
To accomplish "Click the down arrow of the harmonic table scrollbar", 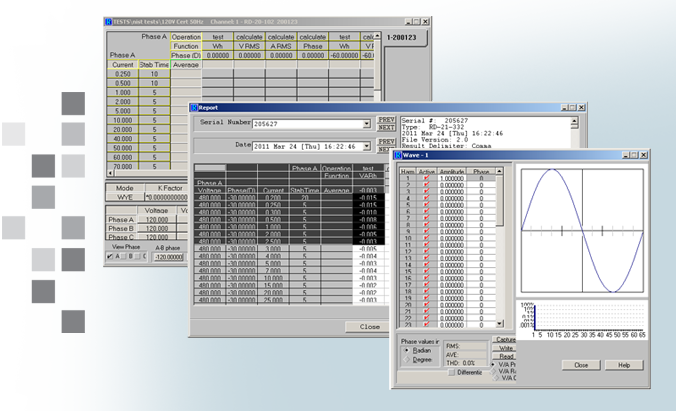I will pos(499,323).
